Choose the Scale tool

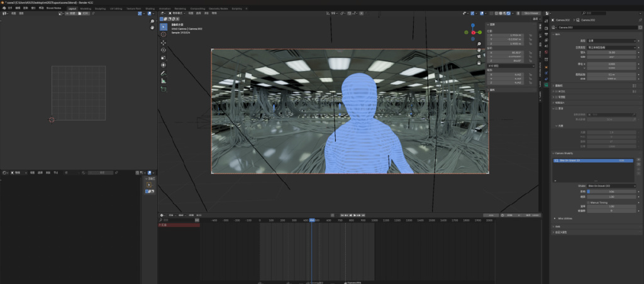tap(164, 58)
